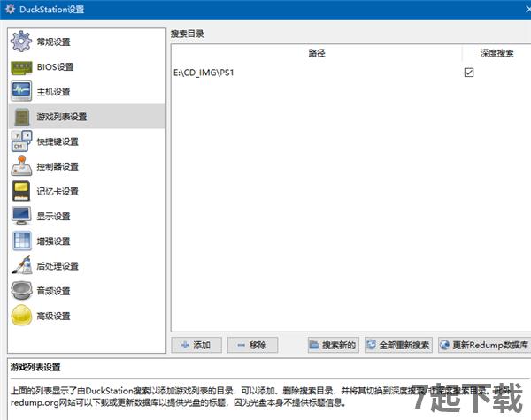Open 控制器设置 page
The width and height of the screenshot is (531, 420).
[x=87, y=166]
